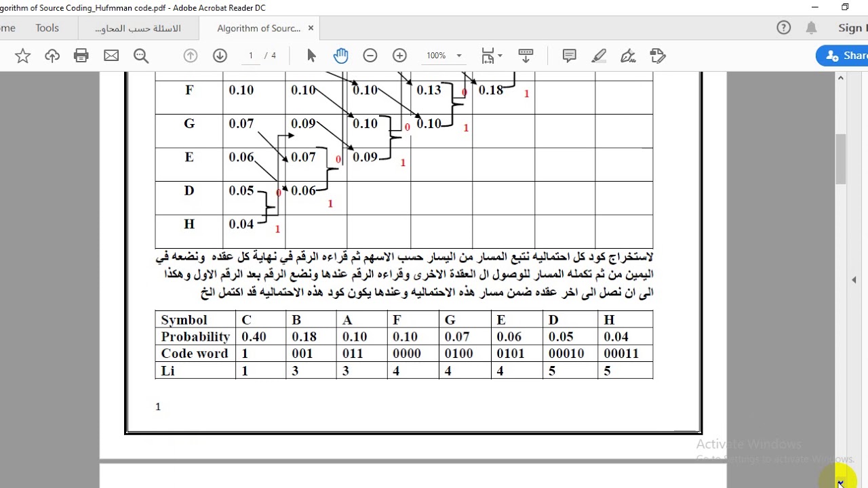The image size is (868, 488).
Task: Restore down the Acrobat window
Action: point(845,7)
